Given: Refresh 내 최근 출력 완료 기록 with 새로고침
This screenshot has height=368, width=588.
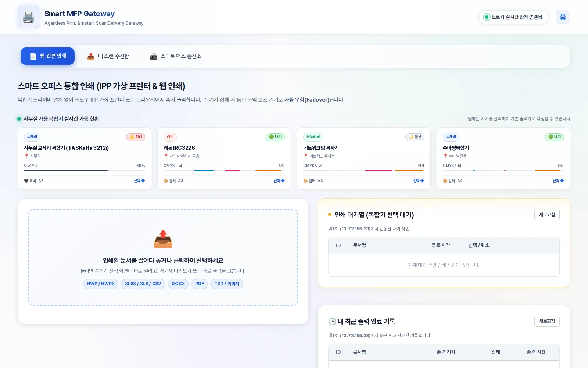Looking at the screenshot, I should pyautogui.click(x=547, y=321).
